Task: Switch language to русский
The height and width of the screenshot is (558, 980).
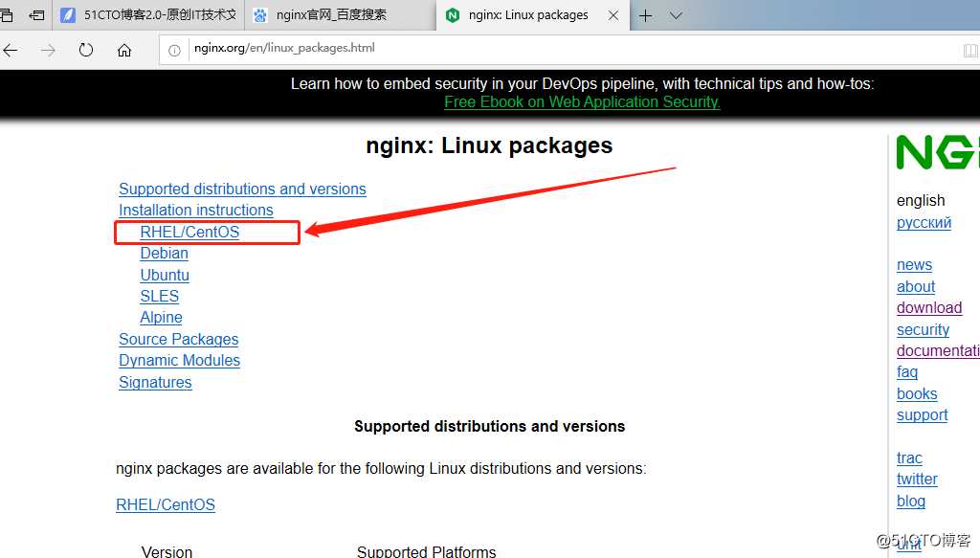Action: coord(924,223)
